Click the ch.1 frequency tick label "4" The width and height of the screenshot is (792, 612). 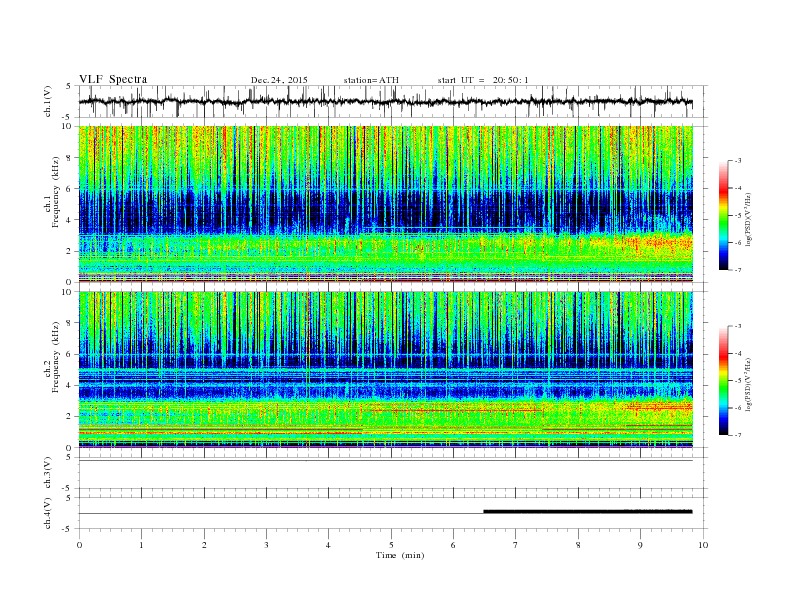coord(70,220)
